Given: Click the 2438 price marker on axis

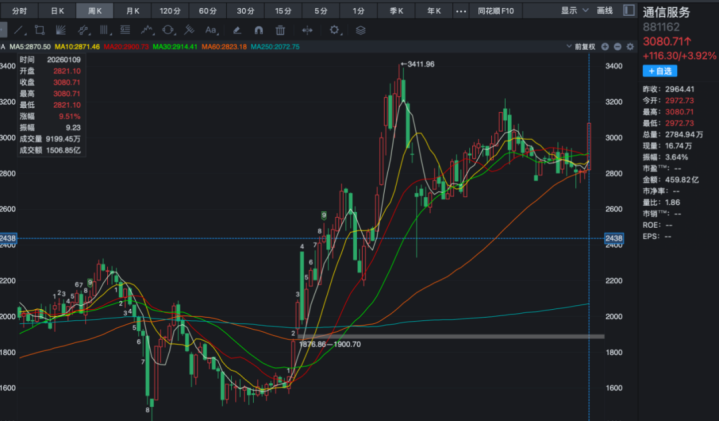Looking at the screenshot, I should tap(614, 237).
